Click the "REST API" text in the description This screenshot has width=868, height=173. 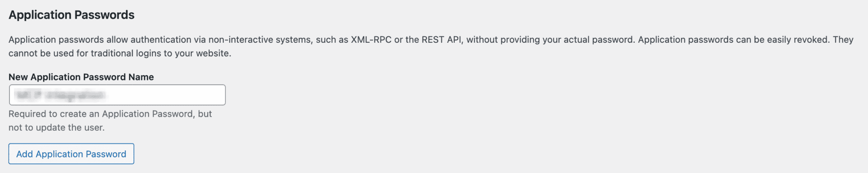click(x=441, y=40)
